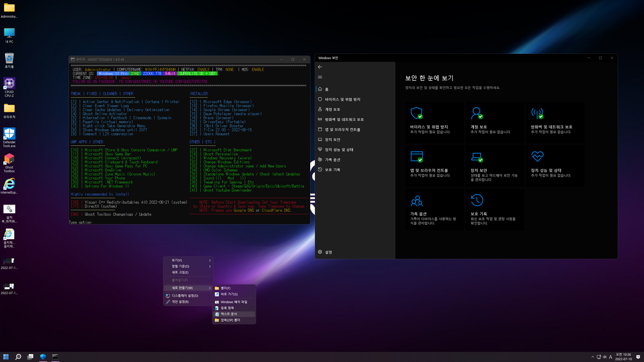Click [42] Options For Windows 11 line
644x362 pixels.
(100, 186)
